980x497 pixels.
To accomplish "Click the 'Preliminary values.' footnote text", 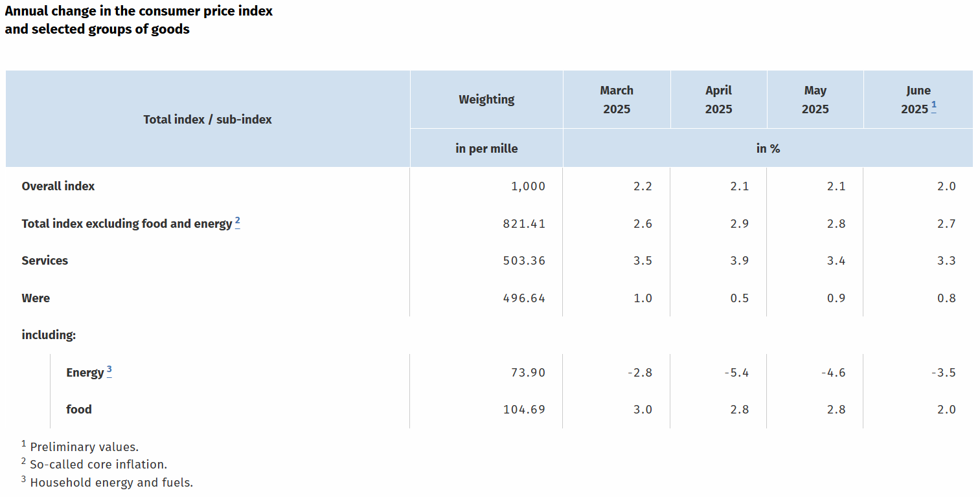I will [x=84, y=447].
